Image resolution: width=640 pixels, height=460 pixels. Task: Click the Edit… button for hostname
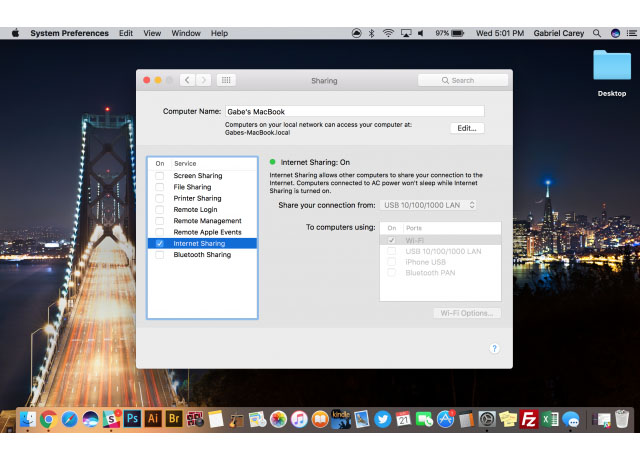[x=466, y=128]
